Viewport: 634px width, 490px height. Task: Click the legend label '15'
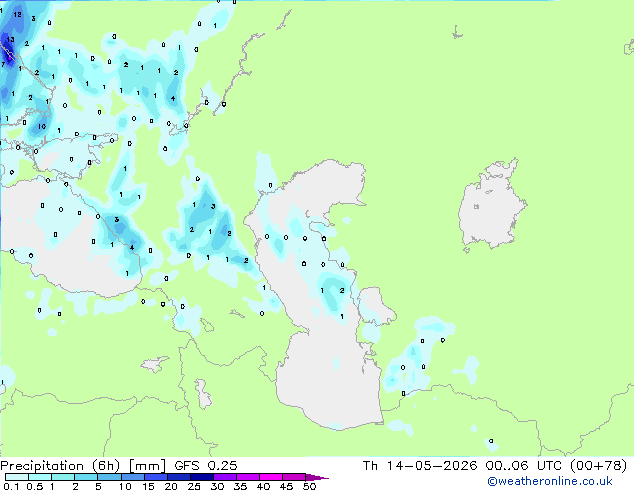coord(148,486)
